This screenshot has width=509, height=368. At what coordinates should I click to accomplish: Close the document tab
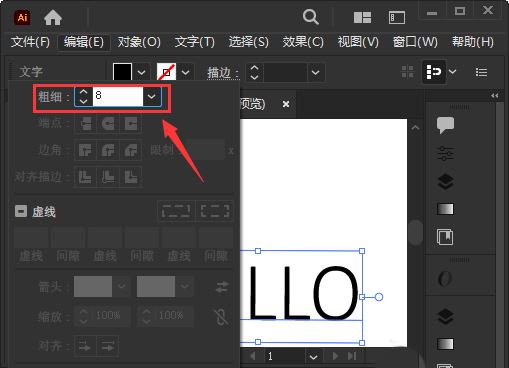coord(286,104)
